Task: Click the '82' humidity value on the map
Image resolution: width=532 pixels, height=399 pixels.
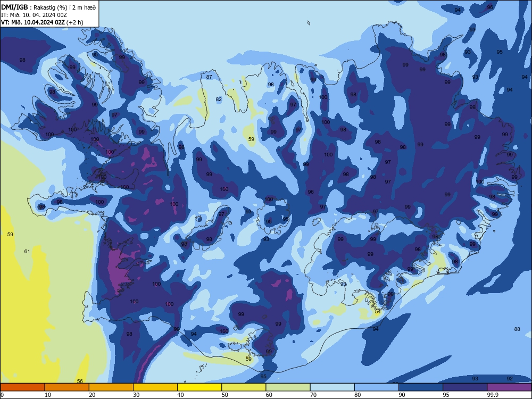Action: pyautogui.click(x=219, y=99)
